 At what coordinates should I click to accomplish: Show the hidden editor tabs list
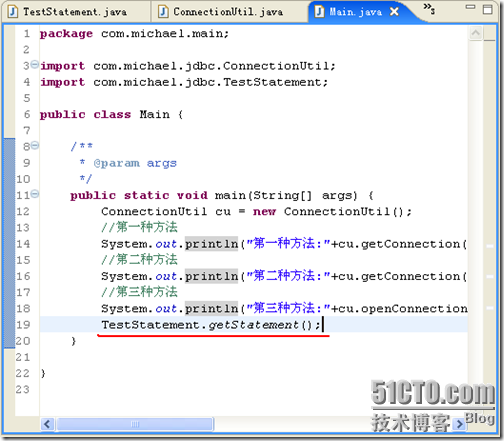tap(429, 9)
